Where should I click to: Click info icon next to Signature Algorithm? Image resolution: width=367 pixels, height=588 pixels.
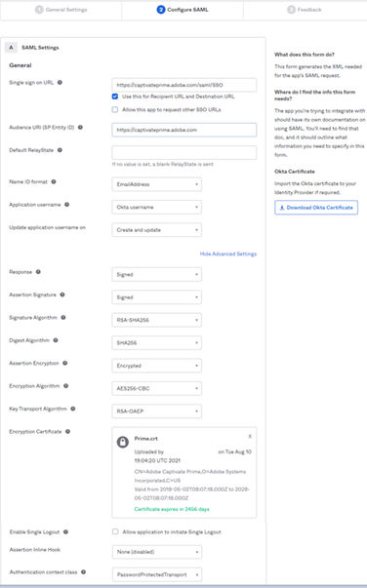pos(63,318)
